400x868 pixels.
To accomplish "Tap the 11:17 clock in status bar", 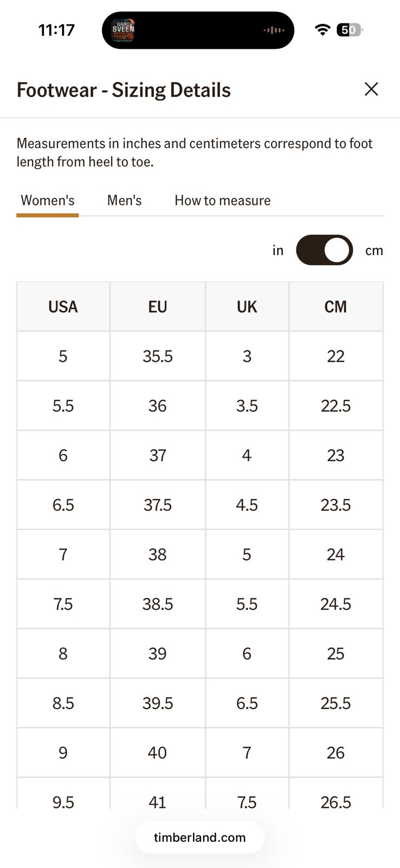I will (56, 30).
